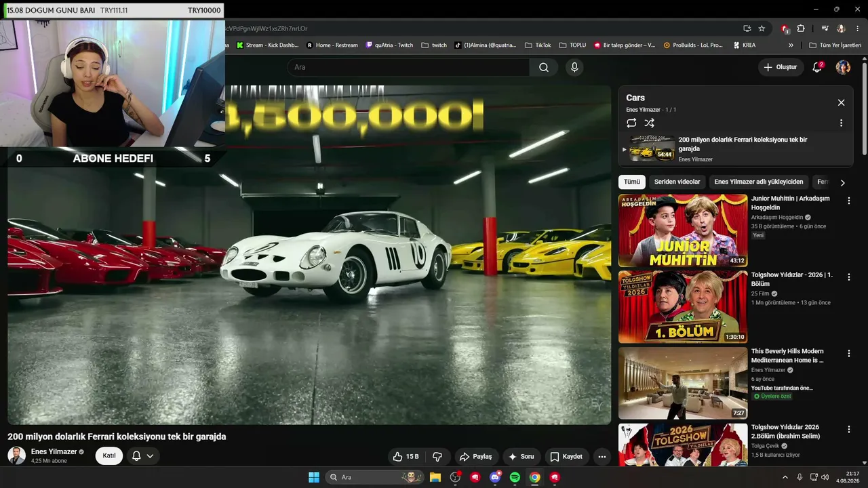This screenshot has width=868, height=488.
Task: Open the red extension icon with badge
Action: [x=785, y=28]
